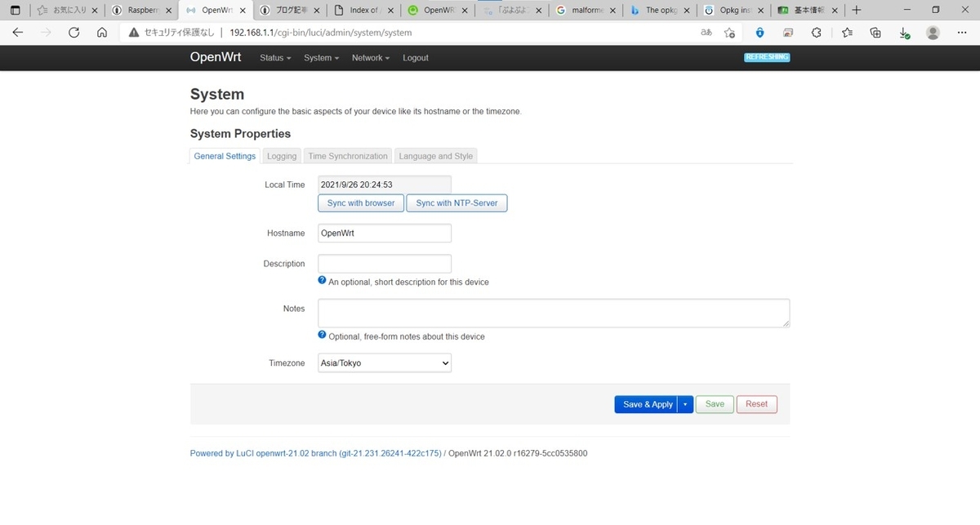Expand the Save & Apply arrow dropdown
Screen dimensions: 980x525
[685, 404]
